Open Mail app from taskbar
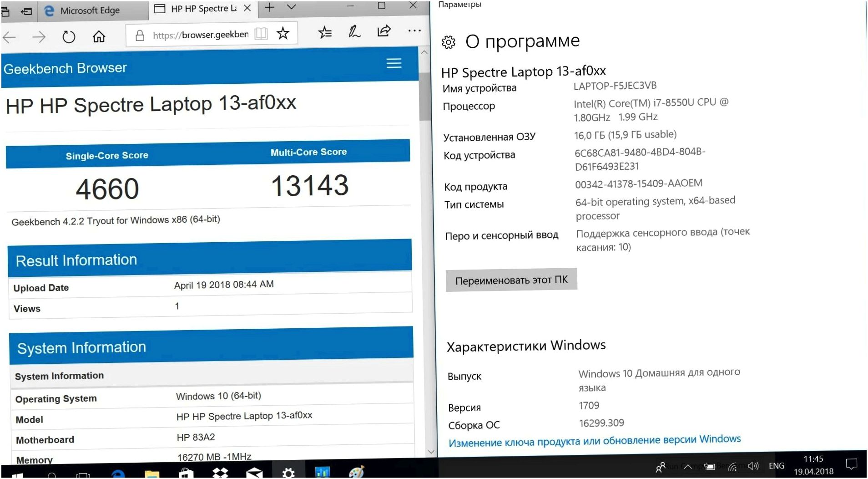 [254, 473]
